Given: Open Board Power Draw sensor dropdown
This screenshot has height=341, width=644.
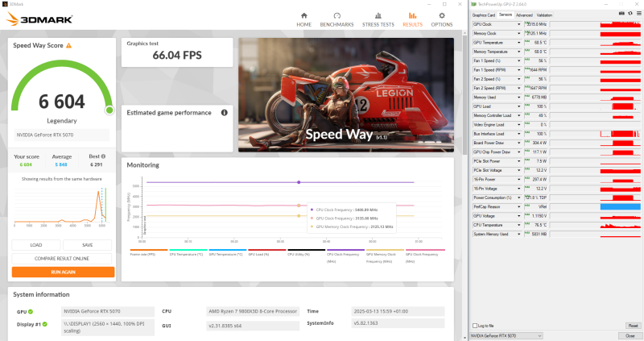Looking at the screenshot, I should [518, 143].
